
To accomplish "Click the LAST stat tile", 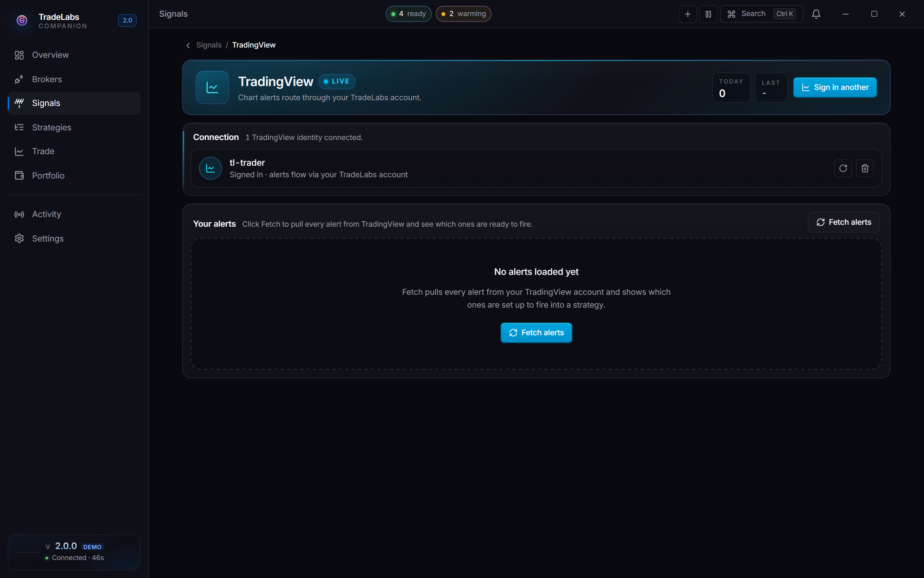I will pyautogui.click(x=771, y=88).
